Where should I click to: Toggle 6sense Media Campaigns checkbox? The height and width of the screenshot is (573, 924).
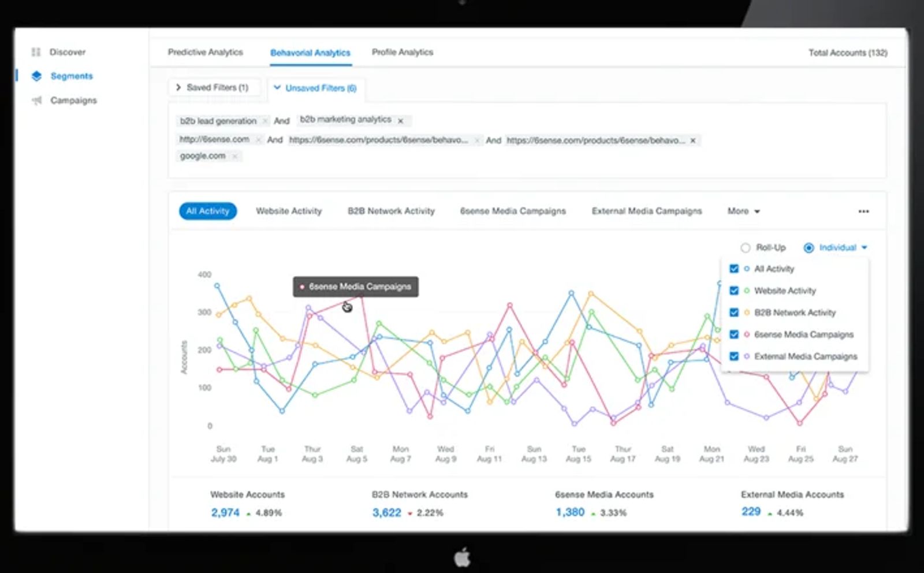click(x=734, y=334)
